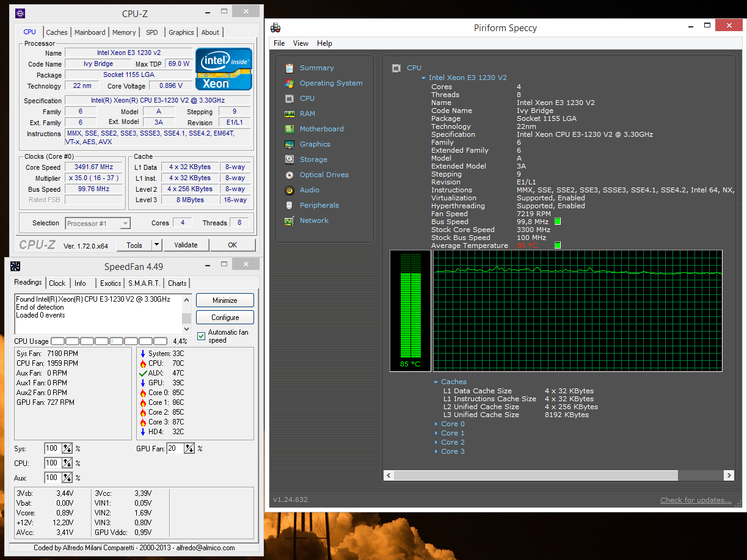Image resolution: width=747 pixels, height=560 pixels.
Task: Click the flame icon beside Core 3 87C
Action: click(x=143, y=422)
